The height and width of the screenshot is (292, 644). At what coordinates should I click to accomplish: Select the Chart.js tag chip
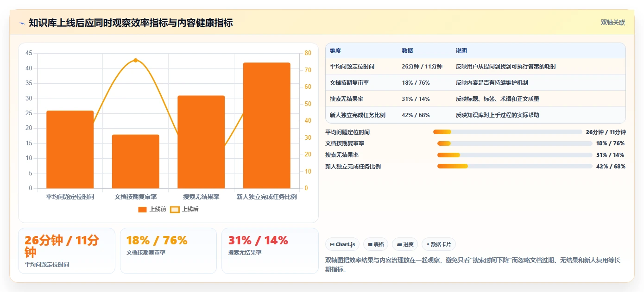(342, 244)
